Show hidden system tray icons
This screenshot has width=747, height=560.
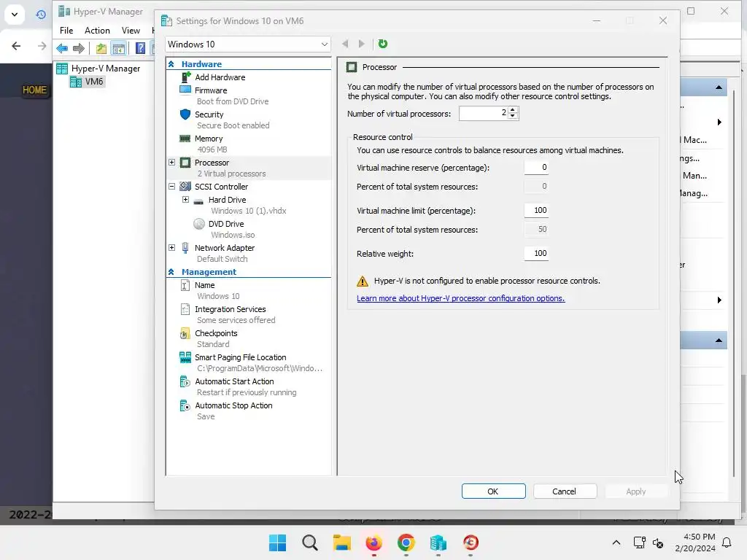[616, 542]
